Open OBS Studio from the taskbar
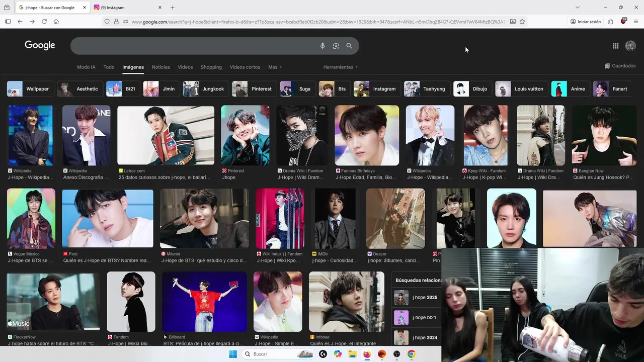Image resolution: width=644 pixels, height=362 pixels. click(396, 354)
